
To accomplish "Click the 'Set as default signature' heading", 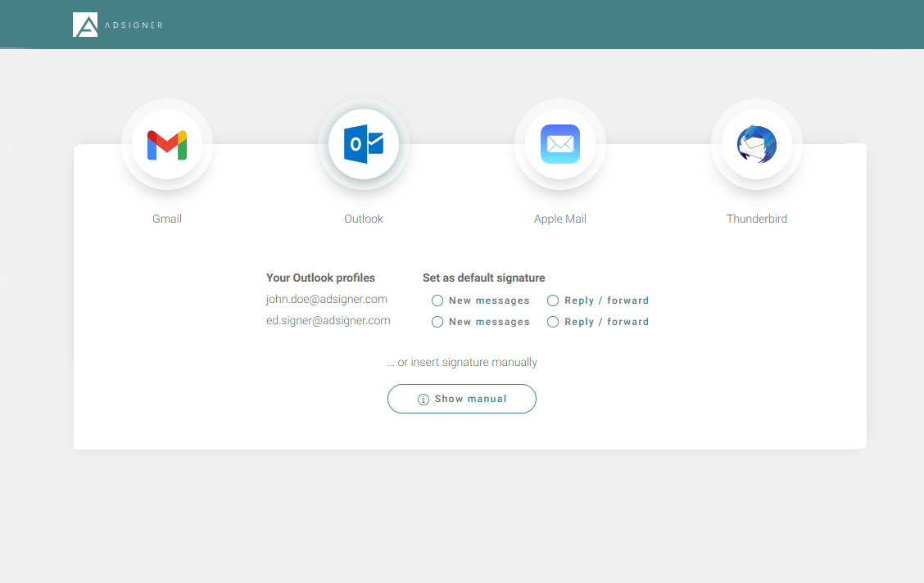I will point(484,278).
